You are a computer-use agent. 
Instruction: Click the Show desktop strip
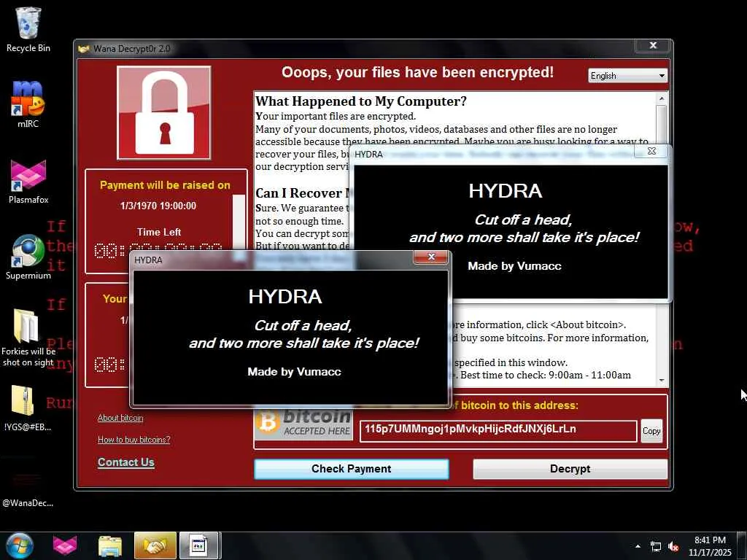[x=743, y=545]
